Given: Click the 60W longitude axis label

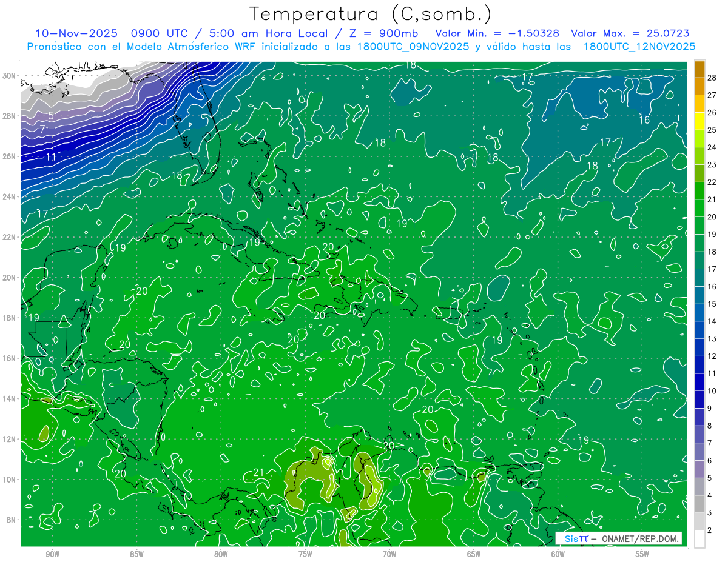Looking at the screenshot, I should [x=558, y=554].
